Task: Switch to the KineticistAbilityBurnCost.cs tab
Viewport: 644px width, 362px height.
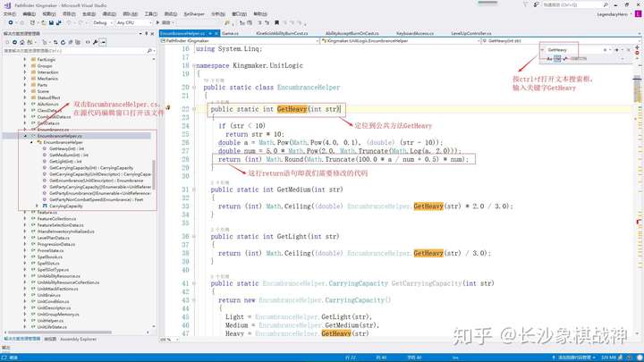Action: tap(282, 33)
